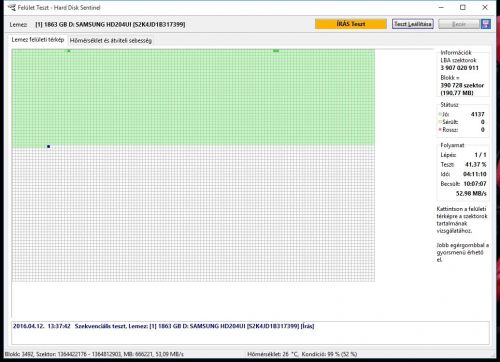This screenshot has height=362, width=500.
Task: Open Hőmérséklet és átviteli sebesség tab
Action: click(111, 41)
